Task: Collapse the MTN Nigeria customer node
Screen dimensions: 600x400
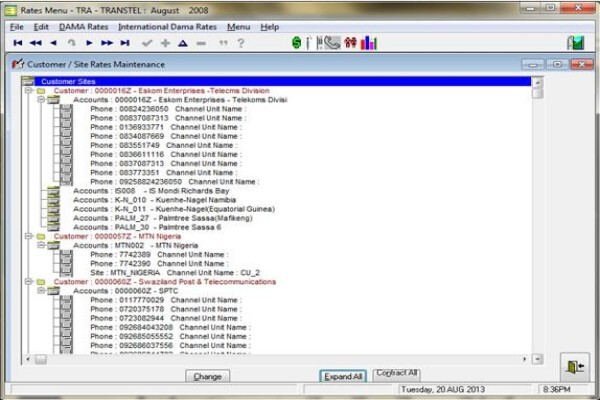Action: pyautogui.click(x=28, y=236)
